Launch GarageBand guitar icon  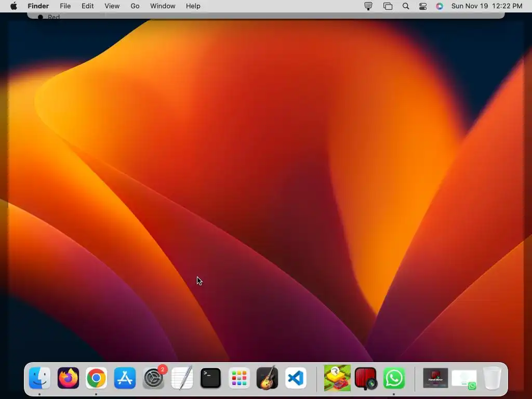click(x=268, y=378)
